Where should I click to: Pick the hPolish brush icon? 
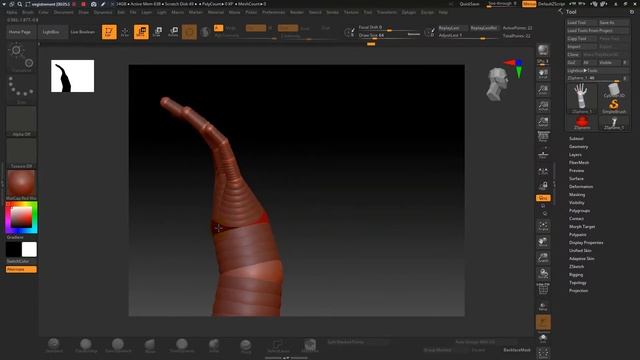214,345
